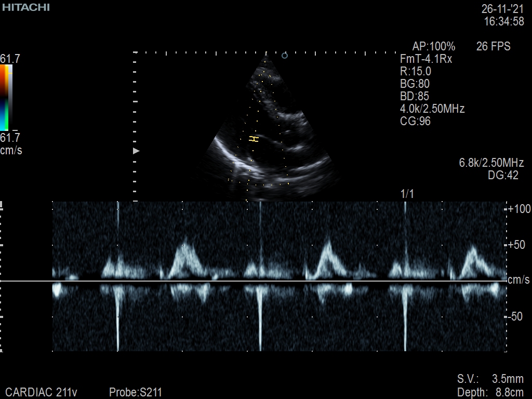Viewport: 532px width, 399px height.
Task: Click the 1/1 frame counter
Action: [407, 194]
